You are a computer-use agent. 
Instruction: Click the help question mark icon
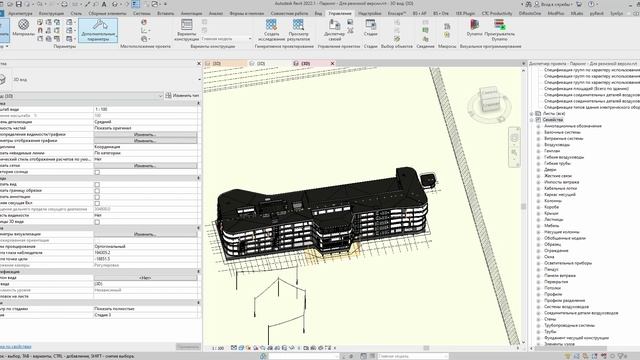tap(591, 4)
